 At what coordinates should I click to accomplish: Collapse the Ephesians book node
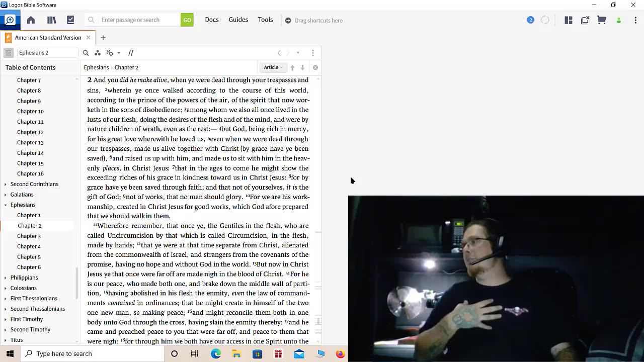click(6, 205)
